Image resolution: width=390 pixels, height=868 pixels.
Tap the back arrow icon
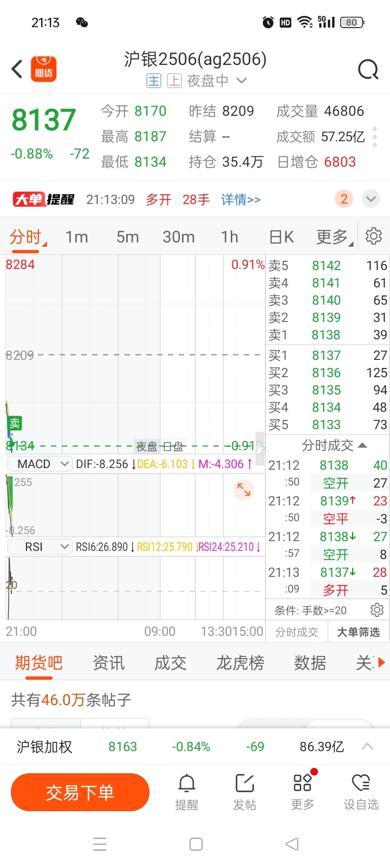pos(17,69)
